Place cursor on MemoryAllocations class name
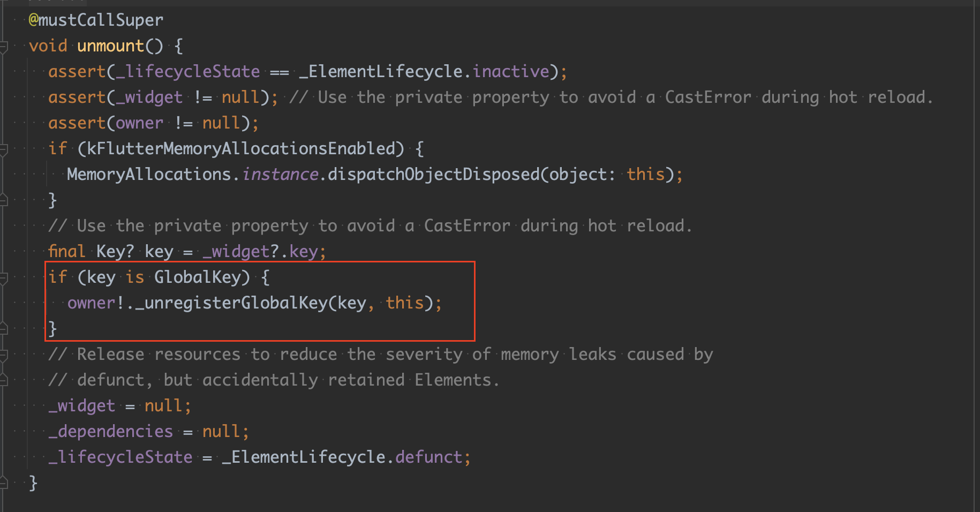 pos(149,175)
